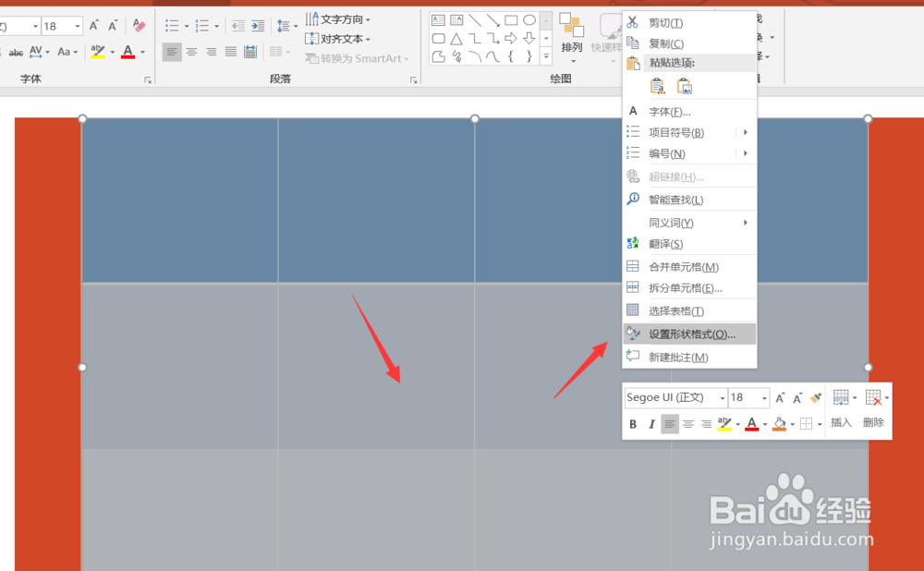924x571 pixels.
Task: Open the ribbon font size 18 dropdown
Action: point(78,27)
